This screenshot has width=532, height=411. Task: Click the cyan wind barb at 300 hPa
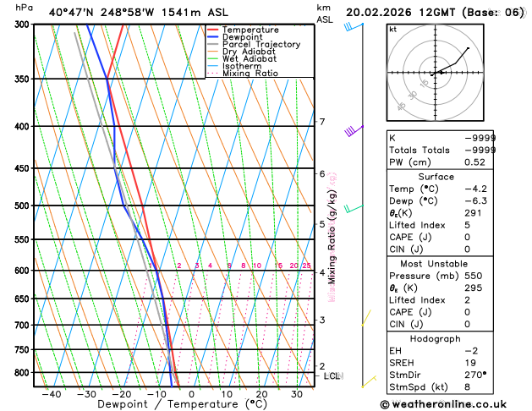pos(350,27)
